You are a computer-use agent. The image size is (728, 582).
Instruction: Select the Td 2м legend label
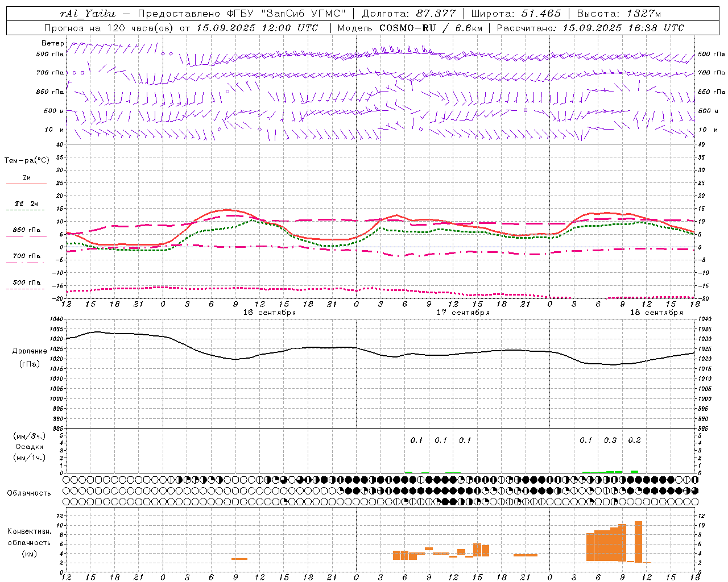click(26, 203)
